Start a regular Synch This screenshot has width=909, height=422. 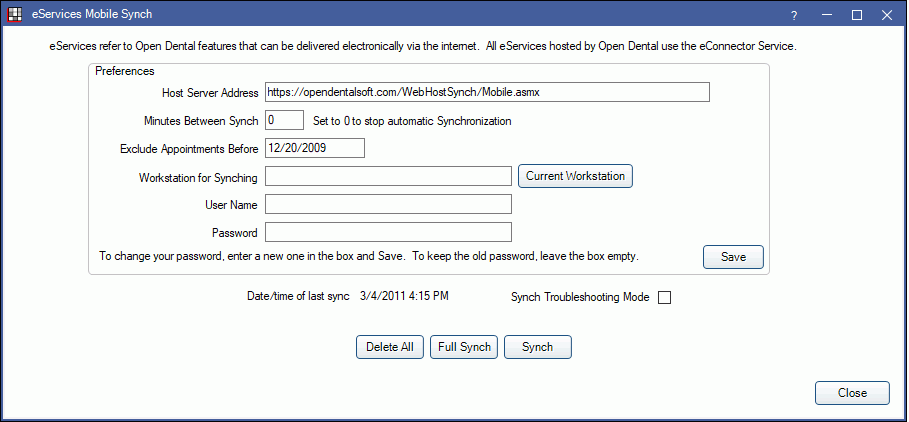point(538,347)
